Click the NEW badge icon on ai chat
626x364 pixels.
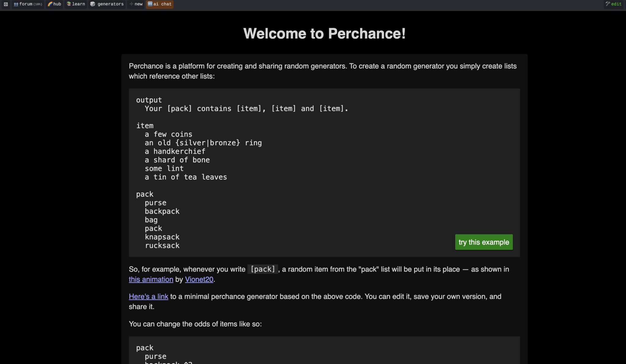tap(150, 4)
